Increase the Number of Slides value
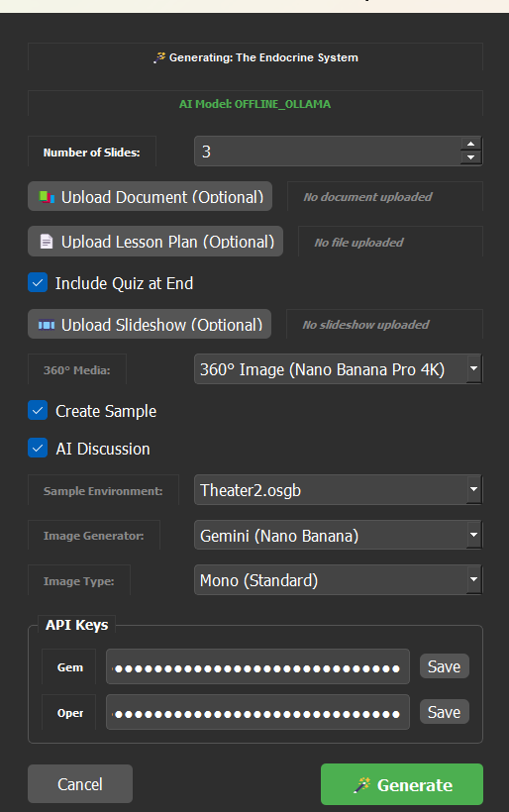The width and height of the screenshot is (509, 812). point(470,144)
